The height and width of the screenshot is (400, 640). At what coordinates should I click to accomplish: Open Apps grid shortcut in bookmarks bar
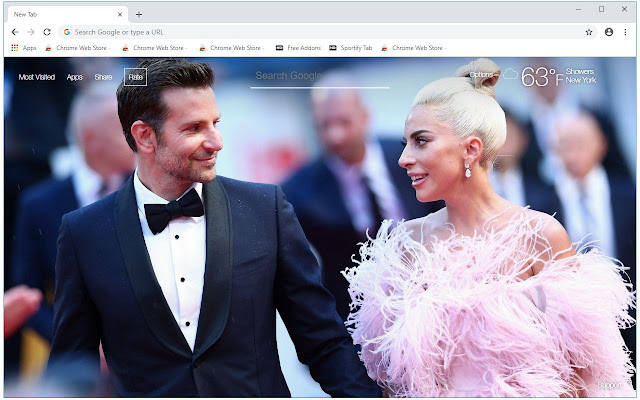pos(24,48)
